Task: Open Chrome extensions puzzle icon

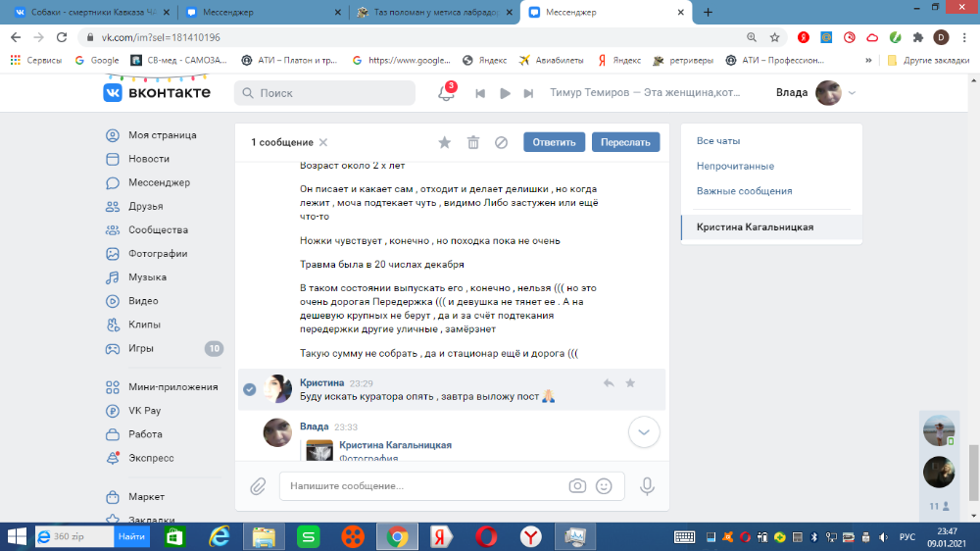Action: coord(918,37)
